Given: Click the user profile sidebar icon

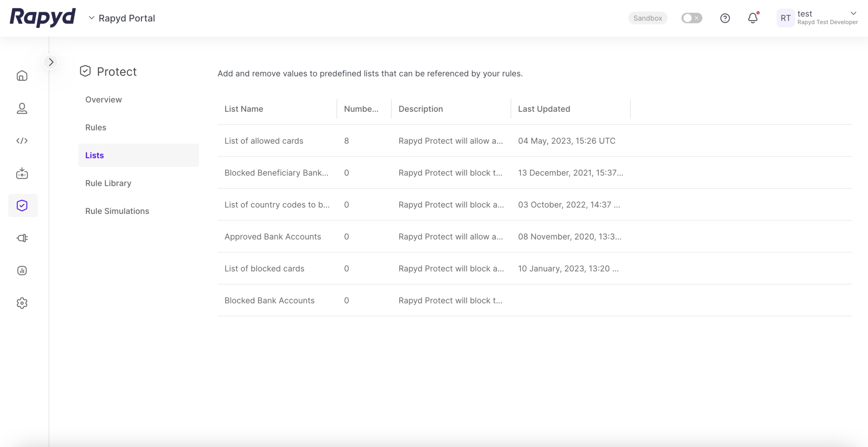Looking at the screenshot, I should click(22, 108).
